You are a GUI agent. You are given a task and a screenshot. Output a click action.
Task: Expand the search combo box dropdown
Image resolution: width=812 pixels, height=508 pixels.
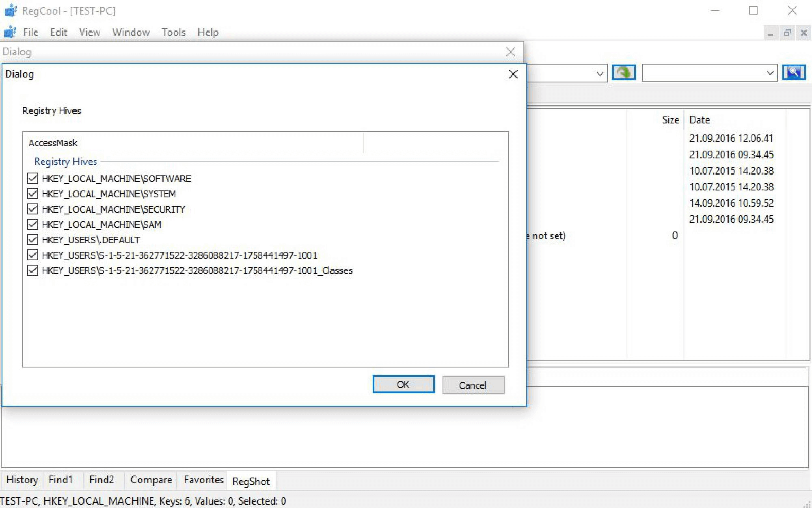tap(769, 73)
